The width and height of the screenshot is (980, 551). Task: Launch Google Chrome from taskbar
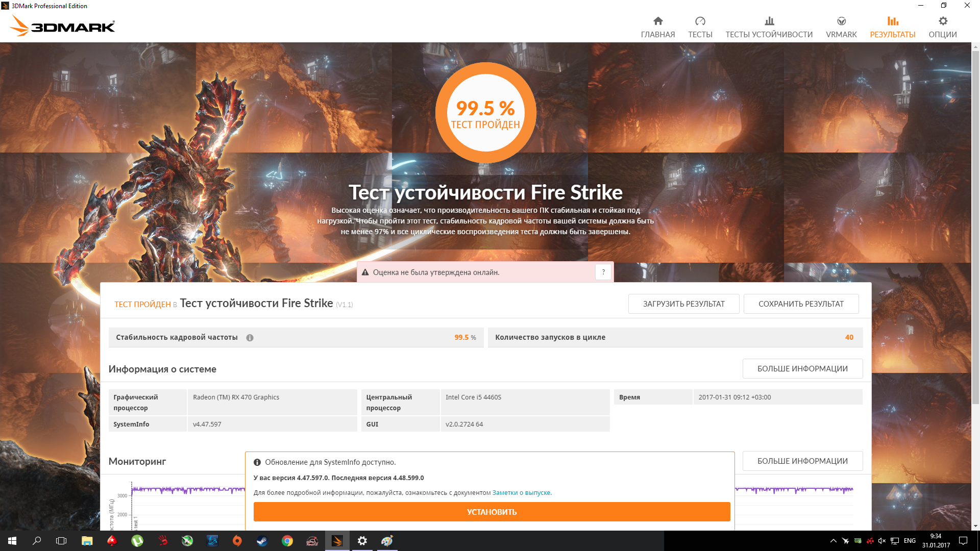click(x=287, y=541)
